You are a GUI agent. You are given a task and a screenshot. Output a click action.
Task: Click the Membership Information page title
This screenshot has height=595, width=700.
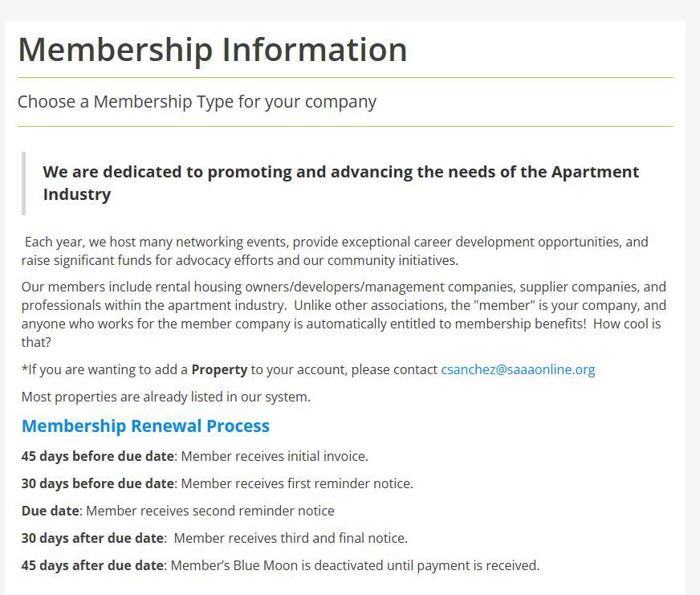click(x=213, y=50)
